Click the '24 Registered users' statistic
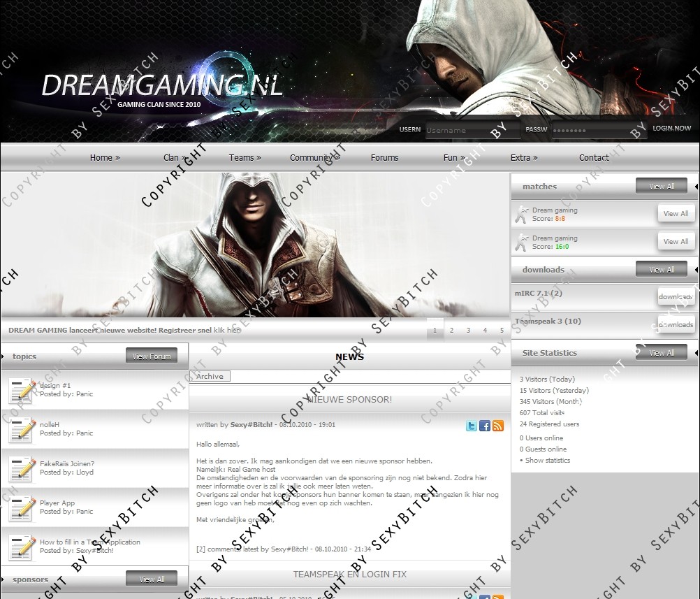Screen dimensions: 700x599 coord(549,424)
